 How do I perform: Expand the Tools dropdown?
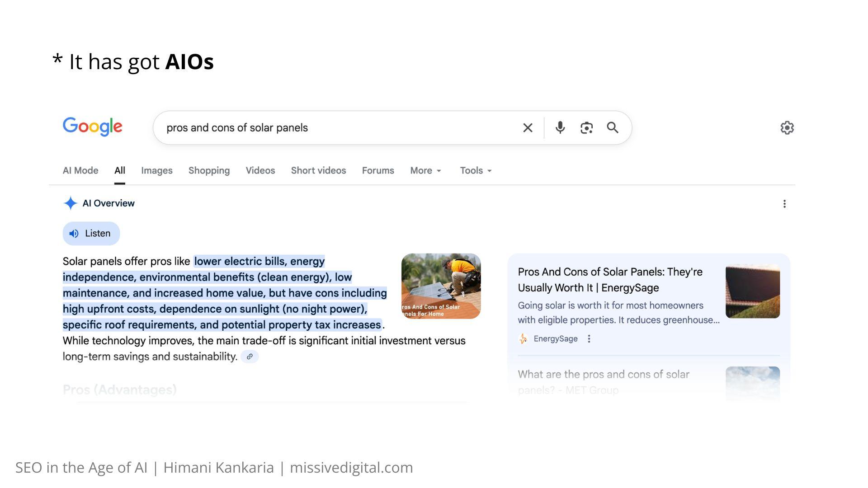(476, 171)
